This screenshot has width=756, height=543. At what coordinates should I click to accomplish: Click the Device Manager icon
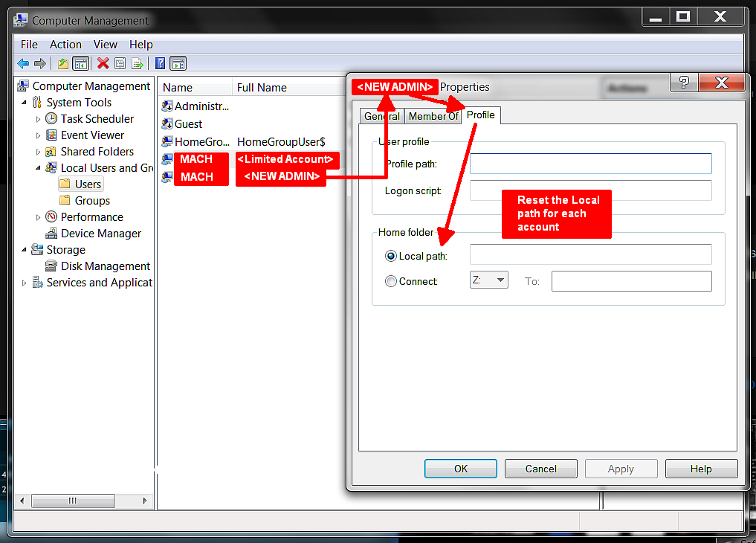pos(51,234)
